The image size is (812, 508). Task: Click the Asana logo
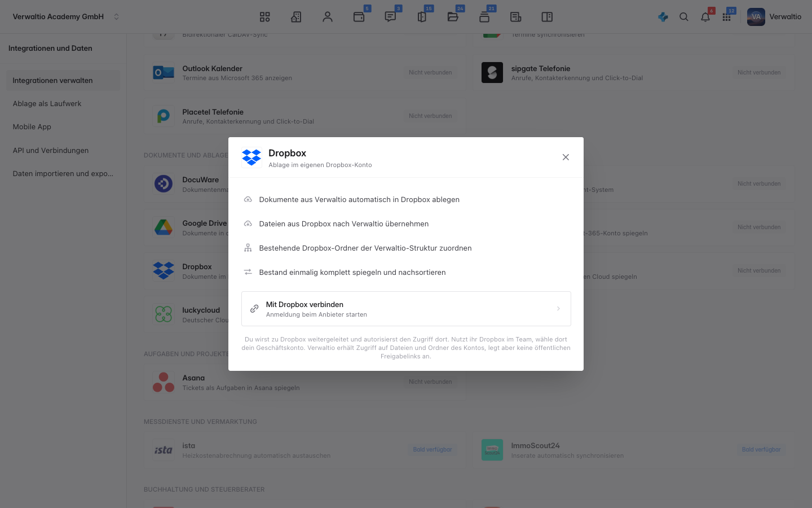point(164,382)
